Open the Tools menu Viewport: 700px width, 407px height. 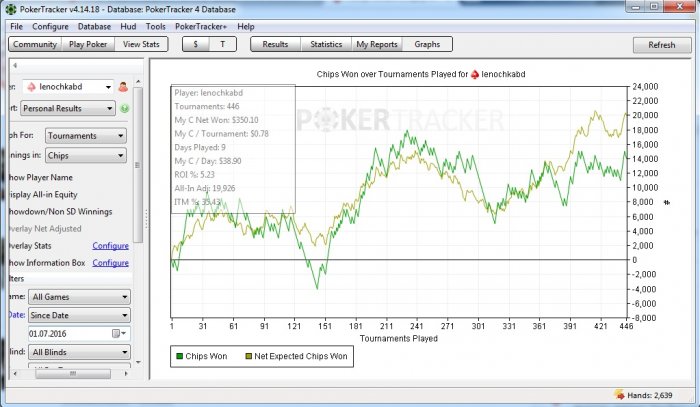click(155, 26)
